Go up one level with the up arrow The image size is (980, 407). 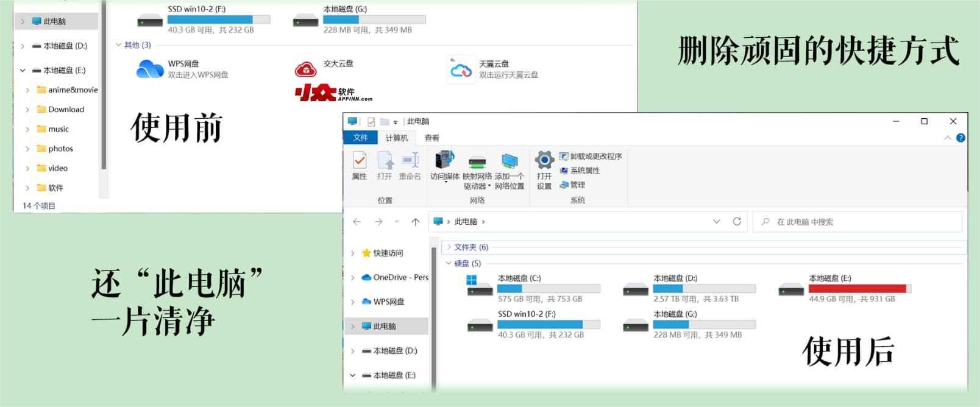[x=416, y=222]
